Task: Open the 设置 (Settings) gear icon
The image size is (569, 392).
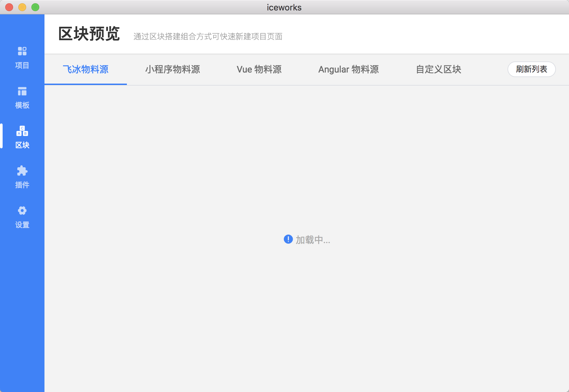Action: (x=22, y=211)
